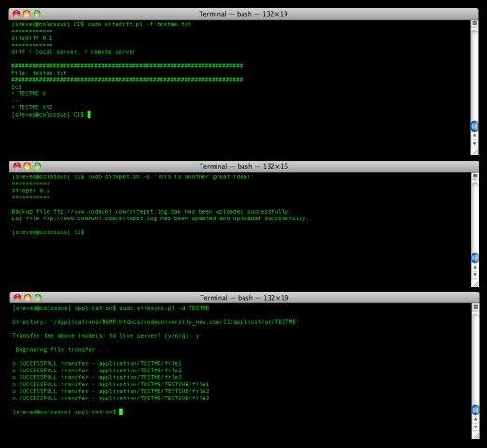
Task: Click scroll up arrow in sitesync terminal
Action: point(476,420)
